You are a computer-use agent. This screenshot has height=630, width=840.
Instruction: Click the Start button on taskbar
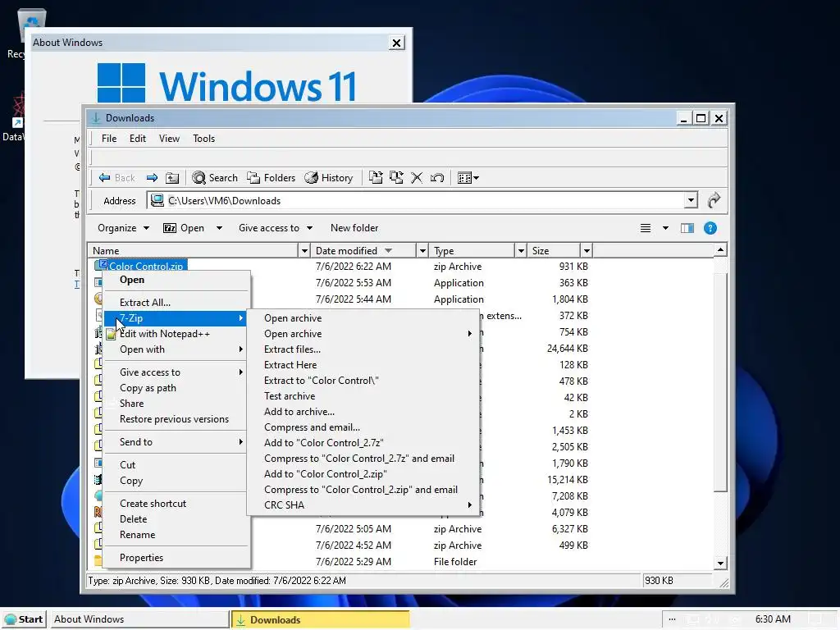tap(24, 619)
